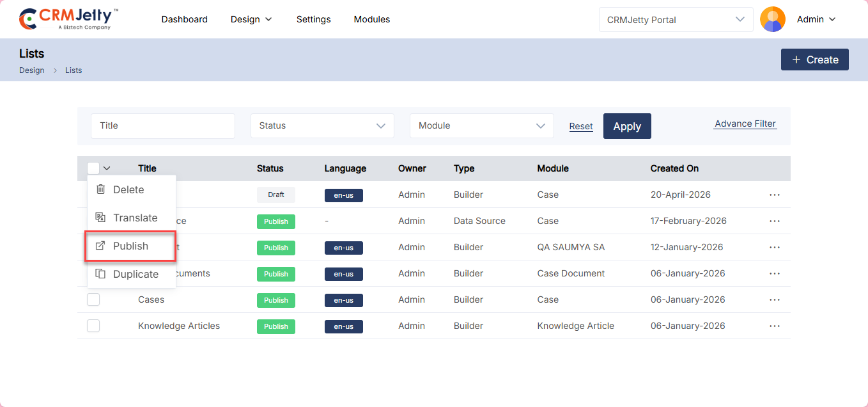The height and width of the screenshot is (407, 868).
Task: Check the Cases row checkbox
Action: 93,299
